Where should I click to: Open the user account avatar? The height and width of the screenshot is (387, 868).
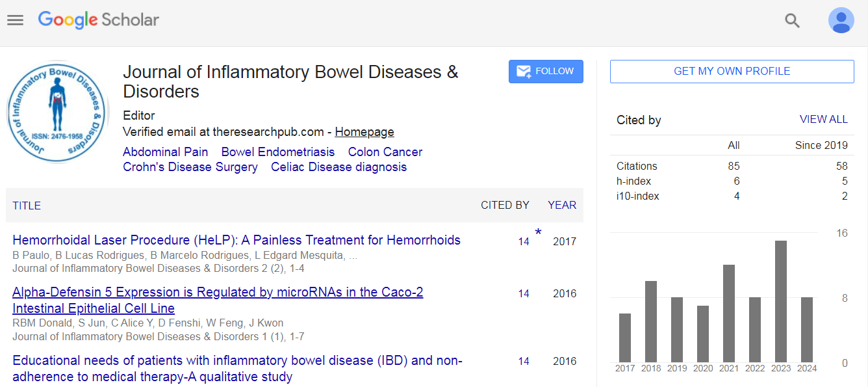pos(841,21)
